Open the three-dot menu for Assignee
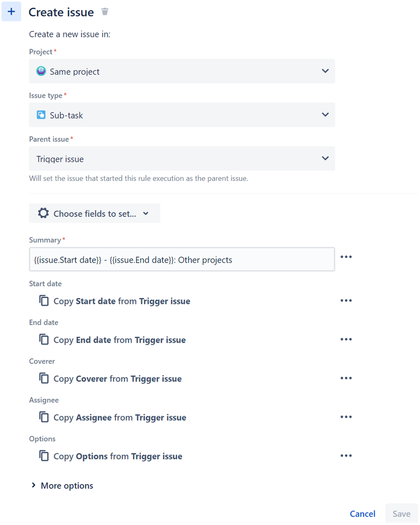 (346, 417)
